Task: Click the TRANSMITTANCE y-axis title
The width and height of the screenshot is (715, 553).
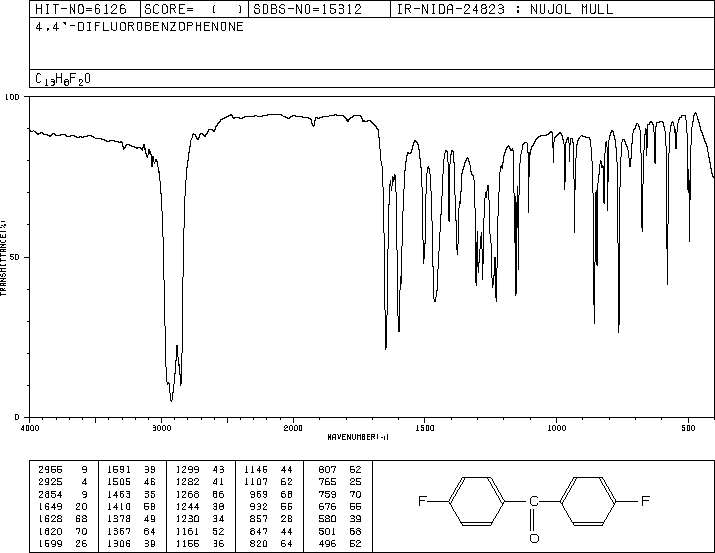Action: tap(3, 258)
